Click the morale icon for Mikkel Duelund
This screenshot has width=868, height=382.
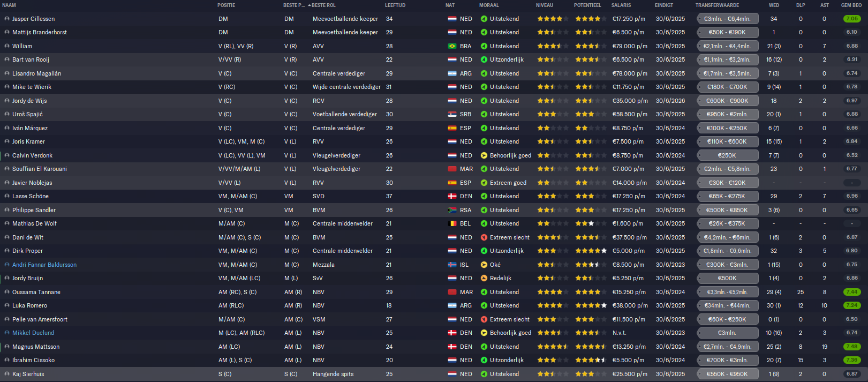click(x=484, y=333)
